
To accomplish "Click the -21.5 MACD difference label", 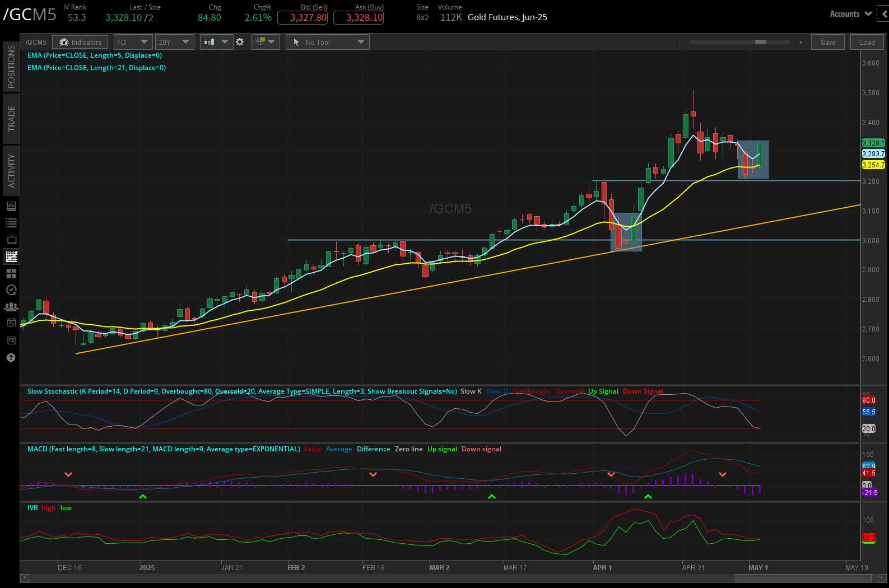I will 870,493.
